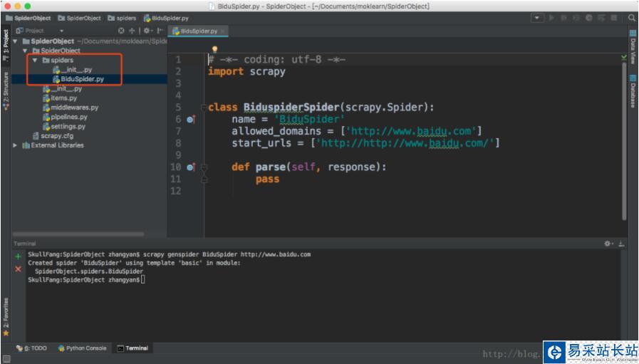The height and width of the screenshot is (364, 639).
Task: Click the project tree horizontal scrollbar
Action: [x=78, y=234]
